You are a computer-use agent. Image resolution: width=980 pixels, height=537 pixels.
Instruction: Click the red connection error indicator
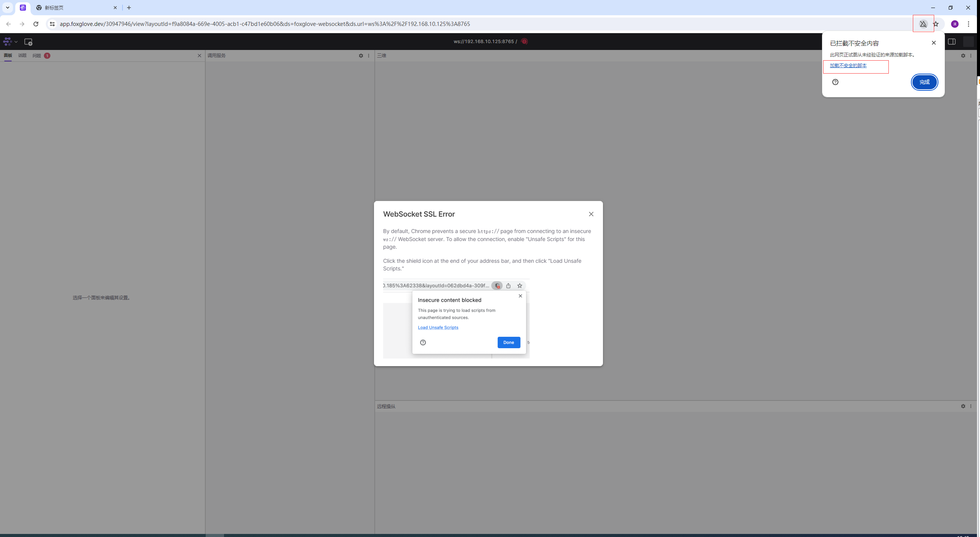524,42
